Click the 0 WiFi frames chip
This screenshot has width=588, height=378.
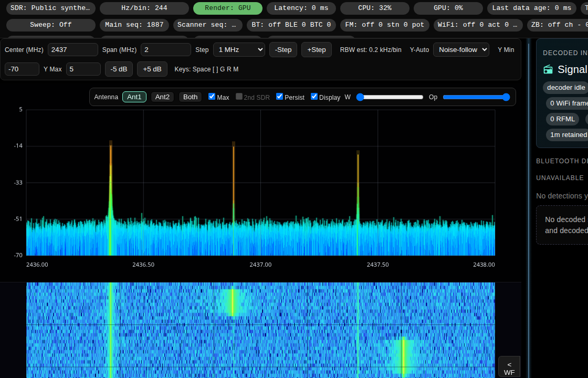tap(567, 103)
